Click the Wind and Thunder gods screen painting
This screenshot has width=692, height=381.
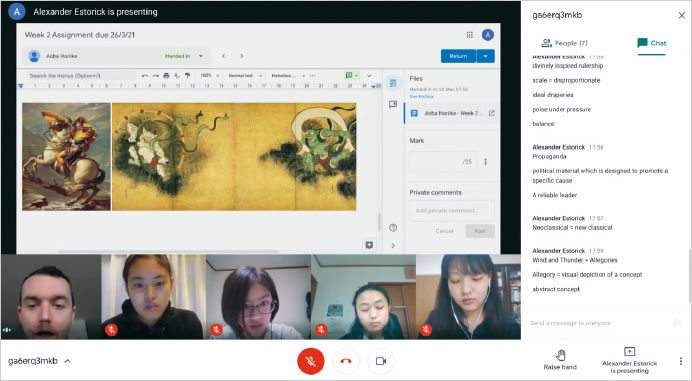234,157
